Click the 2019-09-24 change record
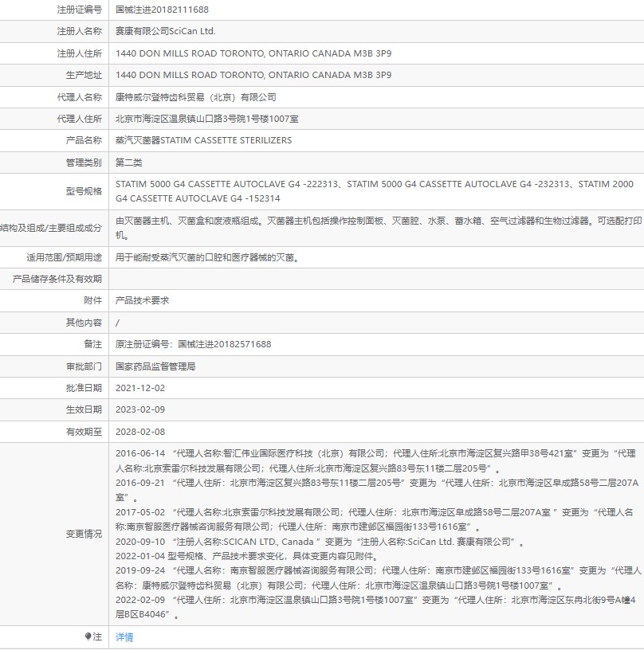The width and height of the screenshot is (644, 654). [x=378, y=578]
